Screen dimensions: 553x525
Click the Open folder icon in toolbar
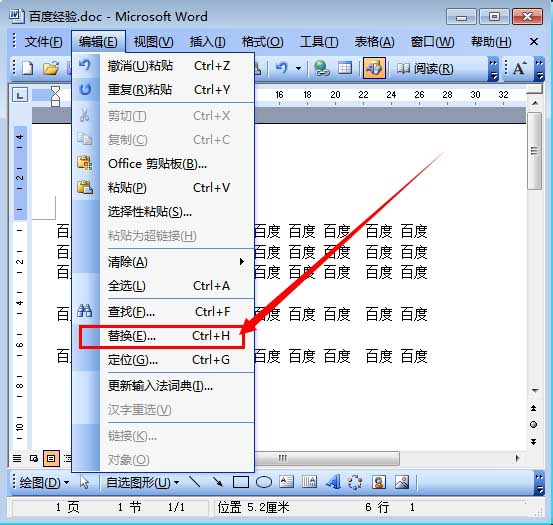tap(51, 68)
